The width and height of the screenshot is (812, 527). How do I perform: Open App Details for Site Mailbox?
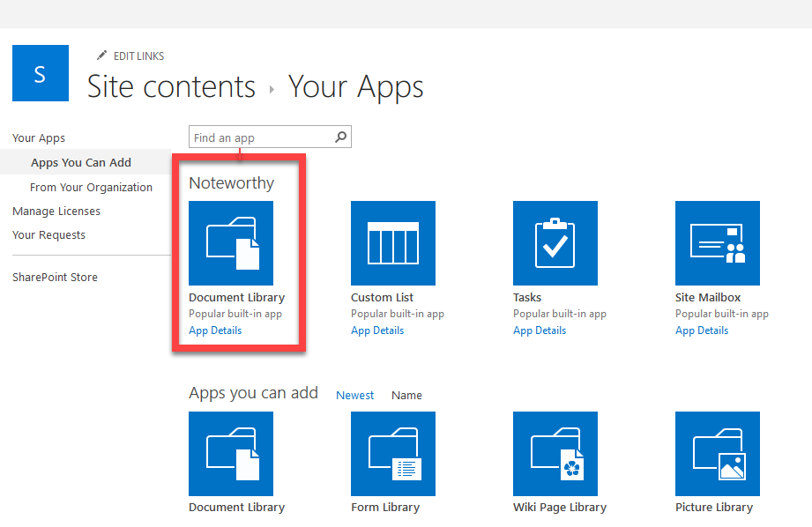point(702,330)
